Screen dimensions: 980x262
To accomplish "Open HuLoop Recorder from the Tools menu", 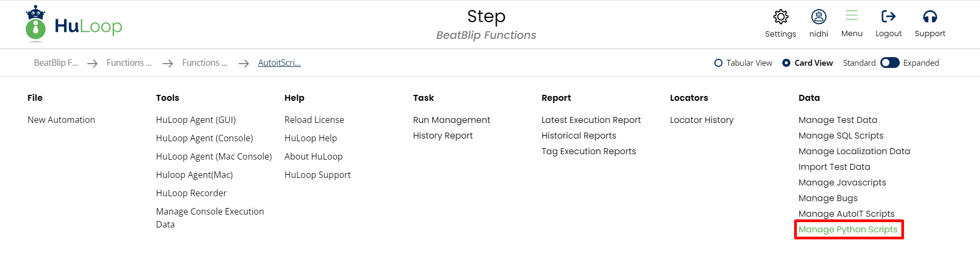I will pyautogui.click(x=191, y=193).
